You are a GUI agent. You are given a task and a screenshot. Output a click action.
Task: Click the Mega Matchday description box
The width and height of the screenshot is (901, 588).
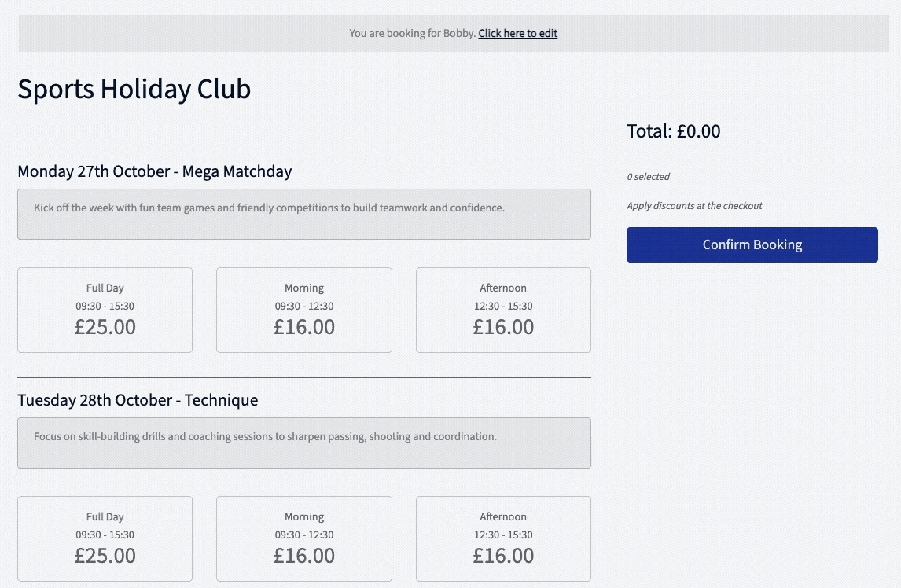(303, 214)
